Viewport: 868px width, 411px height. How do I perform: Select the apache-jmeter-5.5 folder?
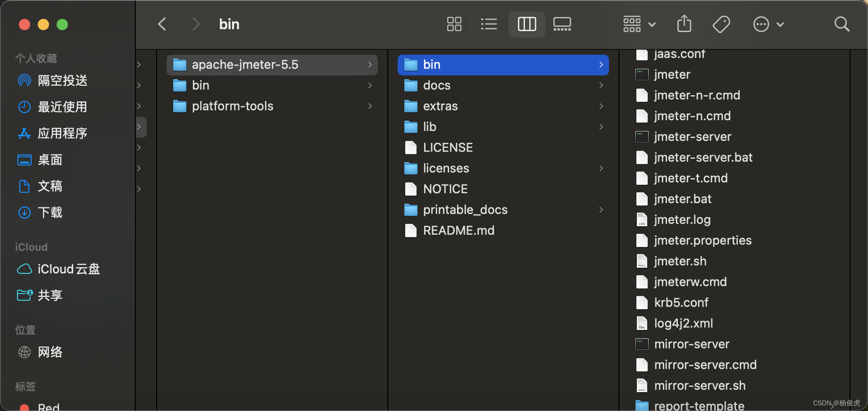[272, 65]
